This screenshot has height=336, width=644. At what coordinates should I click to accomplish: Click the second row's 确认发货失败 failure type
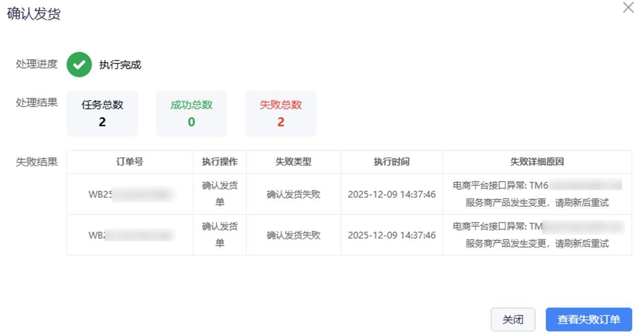[293, 235]
